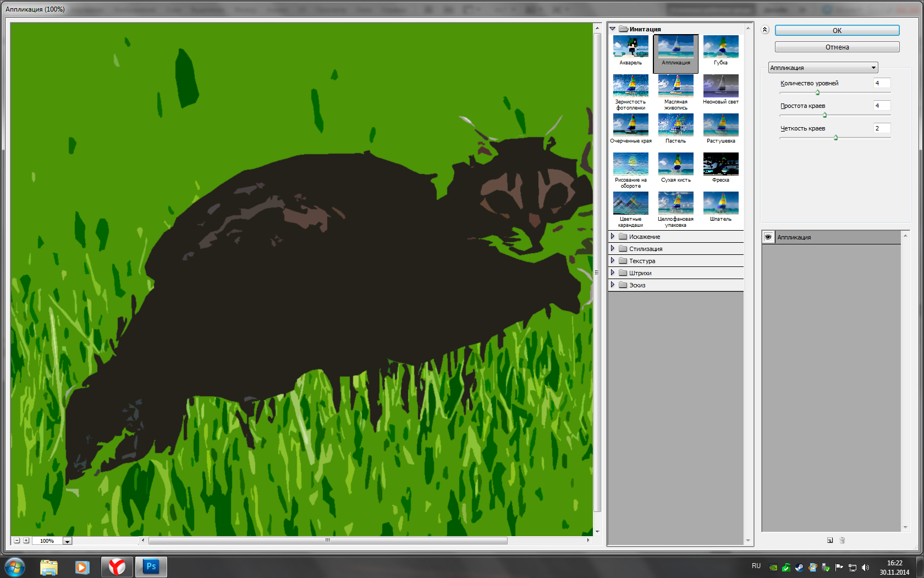This screenshot has height=578, width=924.
Task: Expand the Искажение filter folder
Action: click(x=612, y=236)
